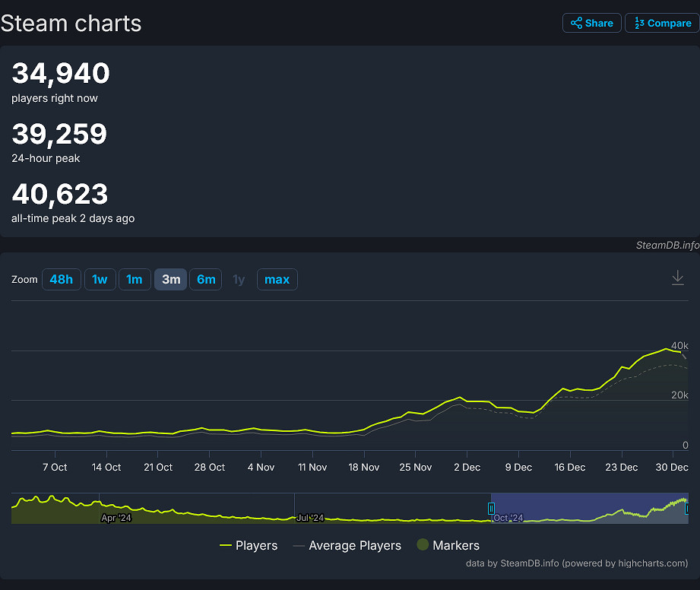Click the right navigator range handle
The image size is (700, 590).
[687, 509]
